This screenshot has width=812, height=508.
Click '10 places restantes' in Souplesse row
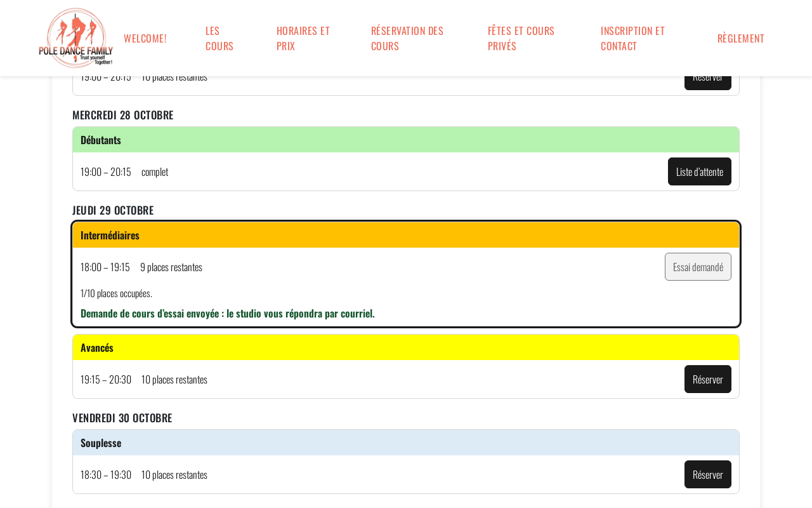[x=174, y=474]
